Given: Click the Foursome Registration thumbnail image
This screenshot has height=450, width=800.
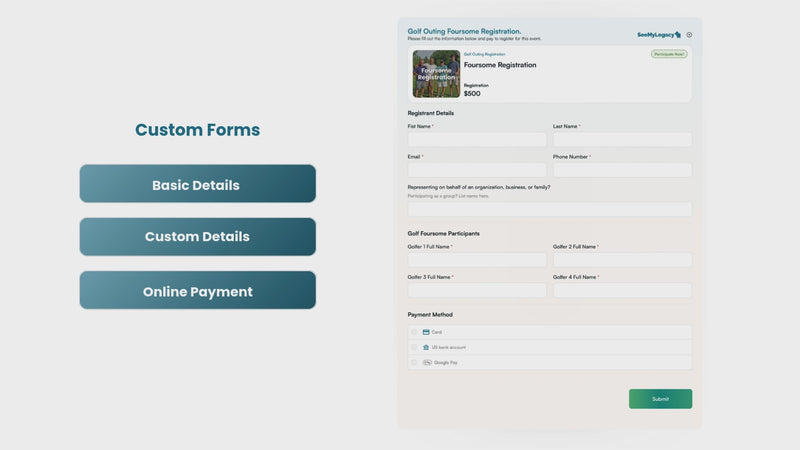Looking at the screenshot, I should [436, 74].
